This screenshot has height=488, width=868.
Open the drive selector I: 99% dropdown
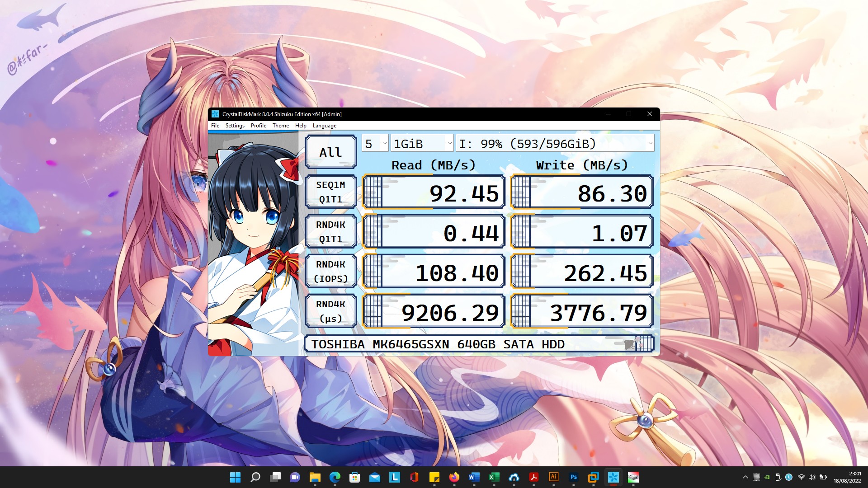click(555, 144)
